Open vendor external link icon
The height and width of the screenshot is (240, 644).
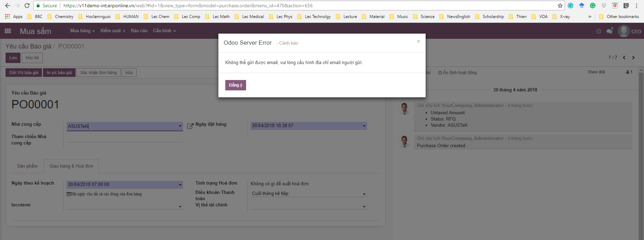[190, 126]
